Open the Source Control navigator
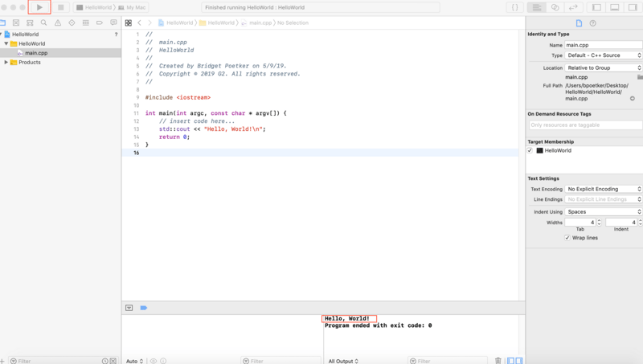643x364 pixels. click(16, 23)
